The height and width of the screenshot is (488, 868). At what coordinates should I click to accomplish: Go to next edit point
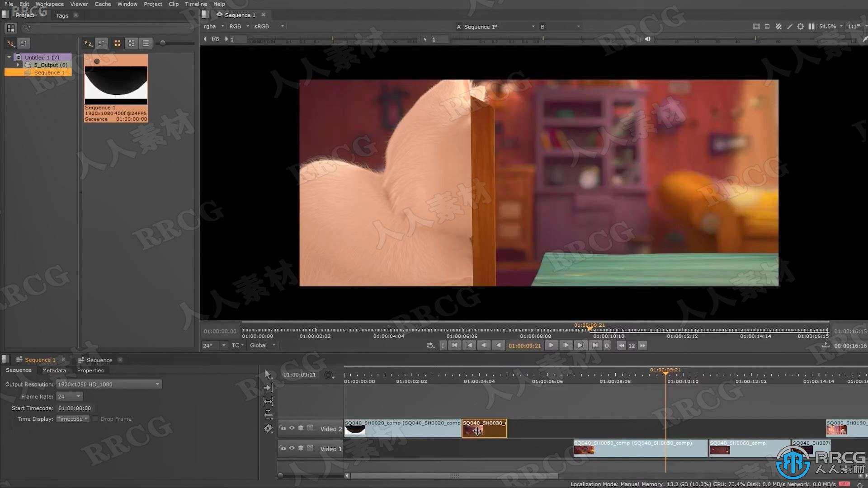(x=580, y=346)
